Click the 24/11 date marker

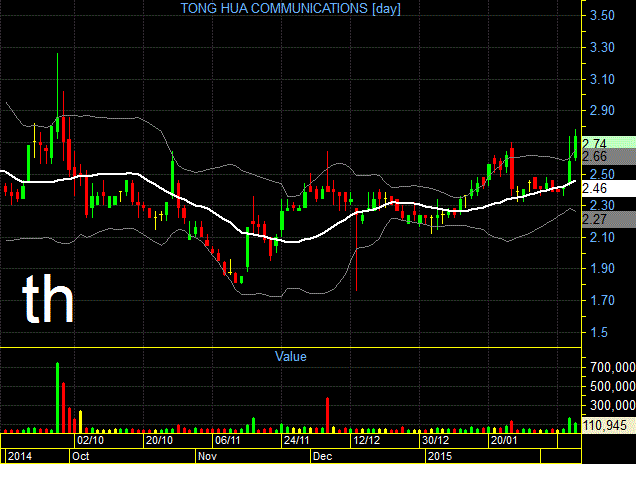pos(297,441)
